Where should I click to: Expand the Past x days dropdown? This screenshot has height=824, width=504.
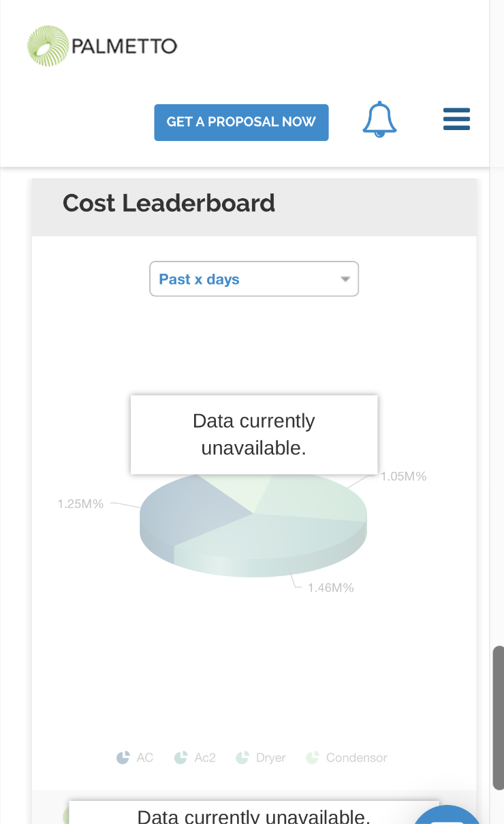(x=254, y=279)
